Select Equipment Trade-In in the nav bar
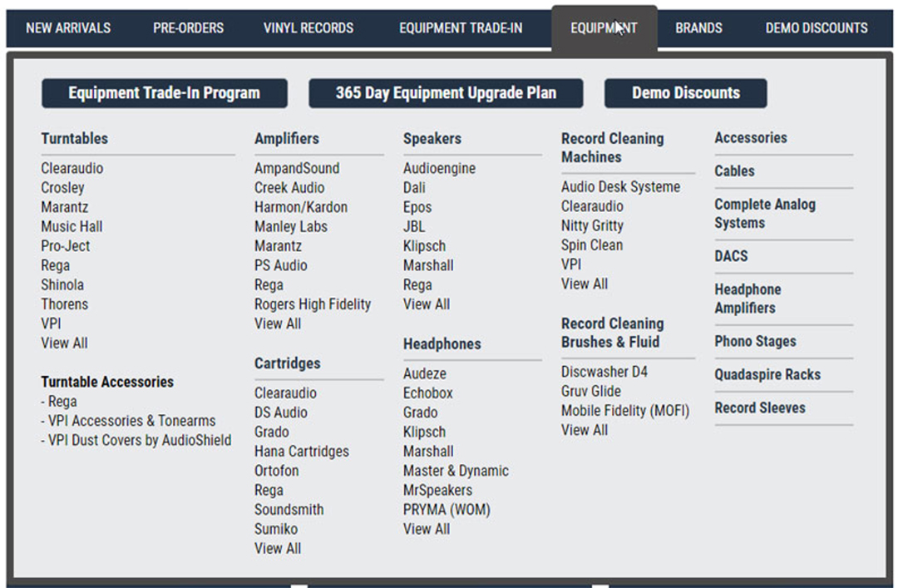898x588 pixels. point(461,28)
